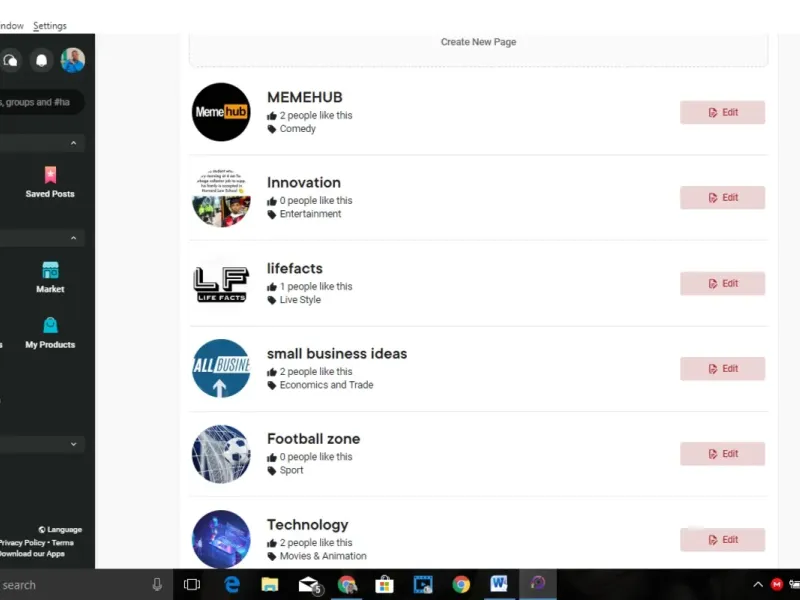The width and height of the screenshot is (800, 600).
Task: Open small business ideas title link
Action: [337, 354]
